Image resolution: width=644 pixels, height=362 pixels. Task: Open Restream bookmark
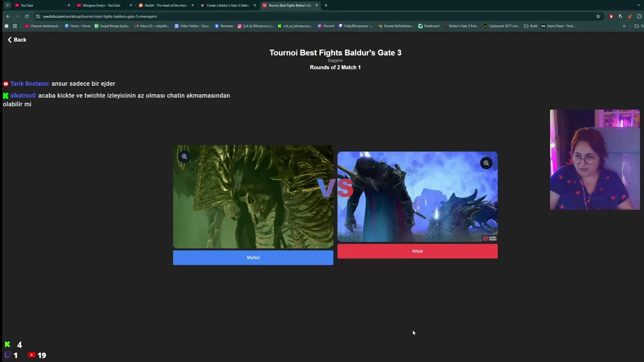224,26
